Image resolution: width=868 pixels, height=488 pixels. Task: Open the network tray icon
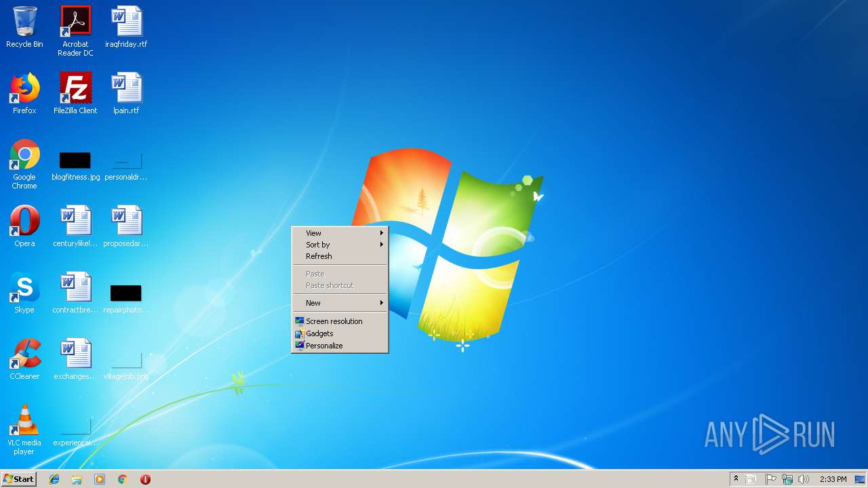pyautogui.click(x=787, y=479)
